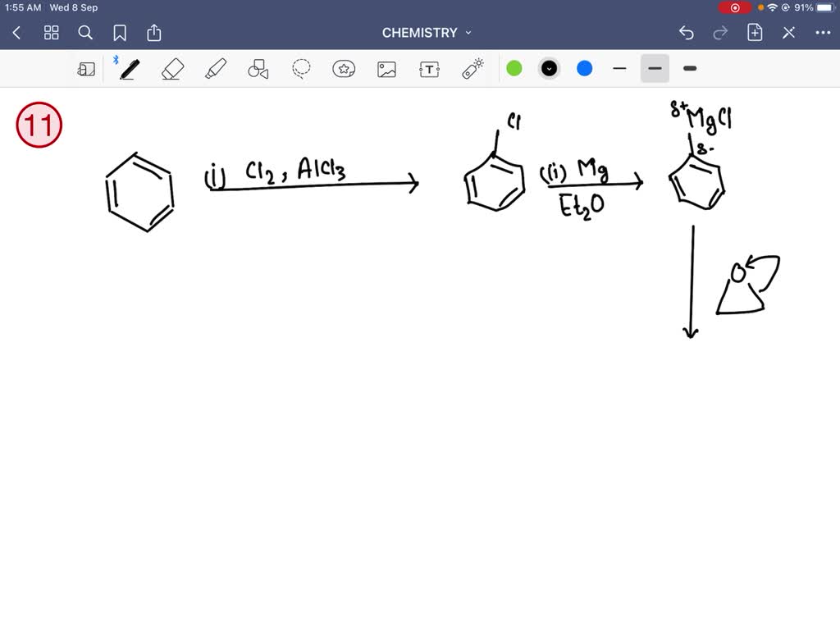Select the Image insert tool

pyautogui.click(x=386, y=69)
